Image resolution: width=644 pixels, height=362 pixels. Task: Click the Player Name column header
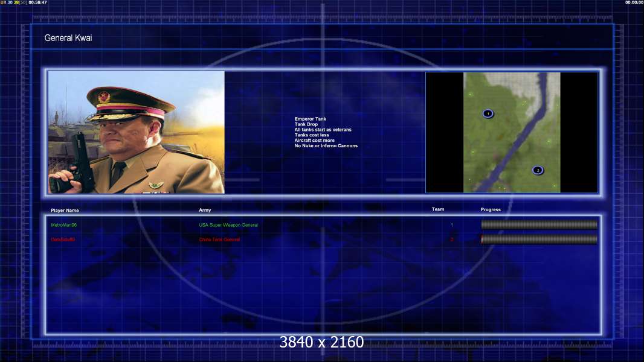(65, 211)
